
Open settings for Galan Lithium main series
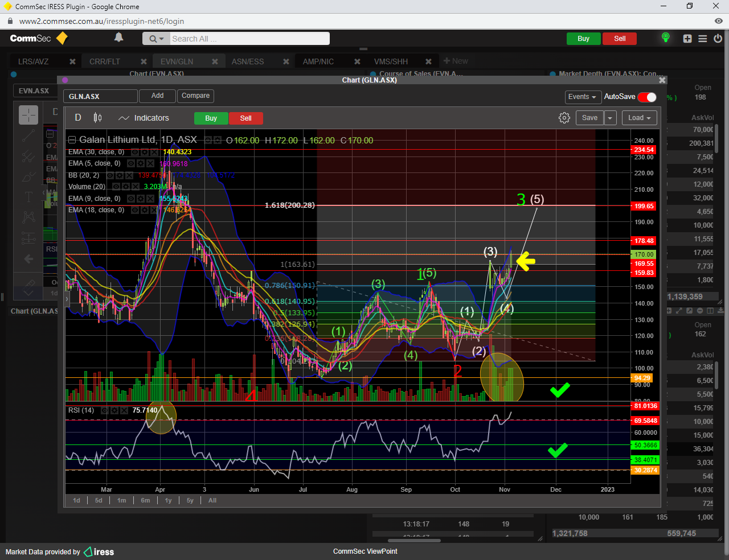218,140
